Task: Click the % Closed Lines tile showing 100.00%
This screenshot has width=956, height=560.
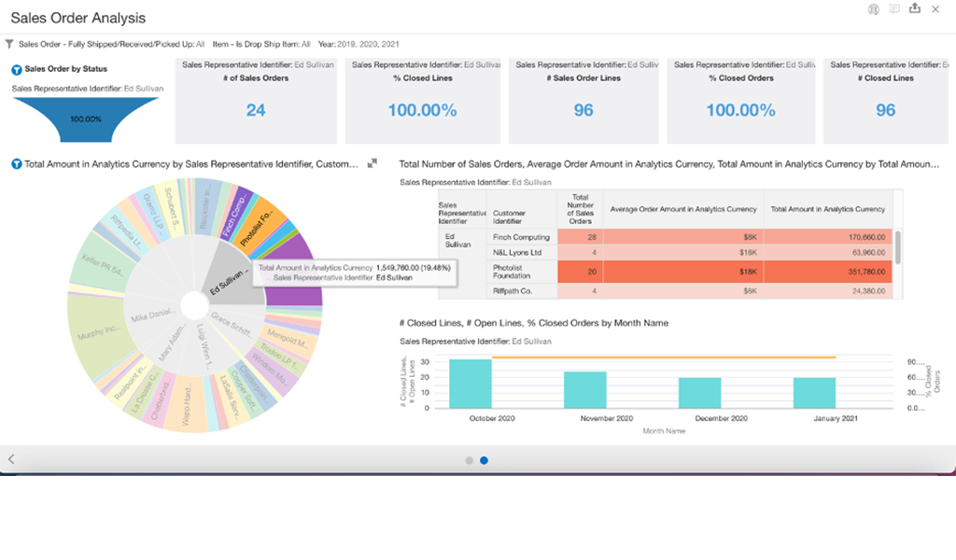Action: coord(423,101)
